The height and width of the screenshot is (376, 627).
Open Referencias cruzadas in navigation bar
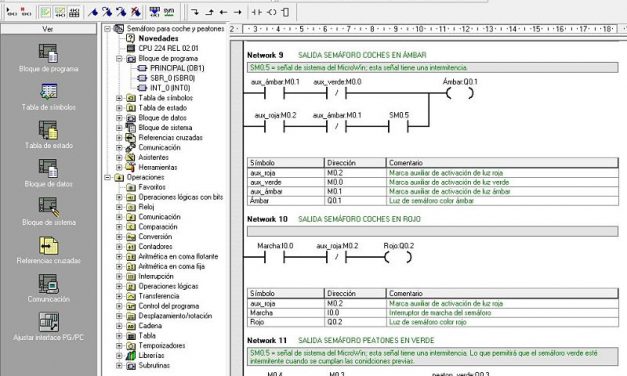coord(48,250)
